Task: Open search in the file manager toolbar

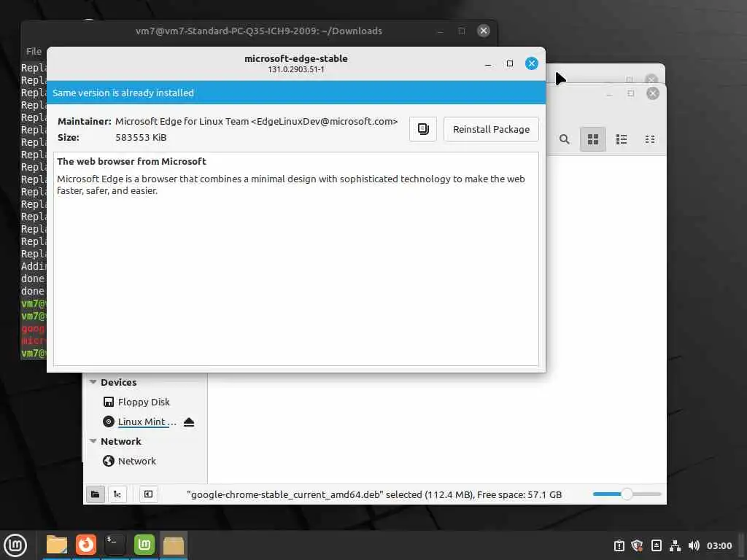Action: tap(564, 139)
